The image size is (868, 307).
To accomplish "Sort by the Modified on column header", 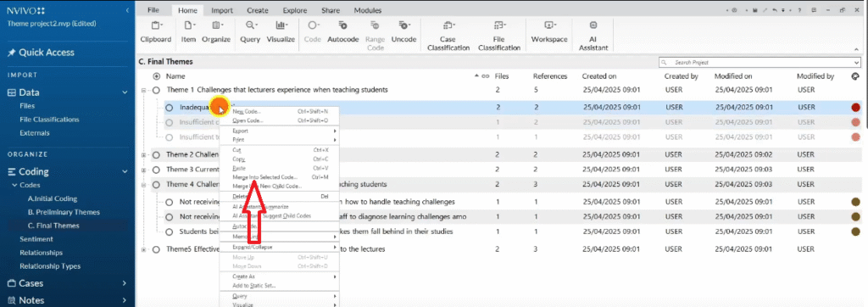I will coord(733,76).
